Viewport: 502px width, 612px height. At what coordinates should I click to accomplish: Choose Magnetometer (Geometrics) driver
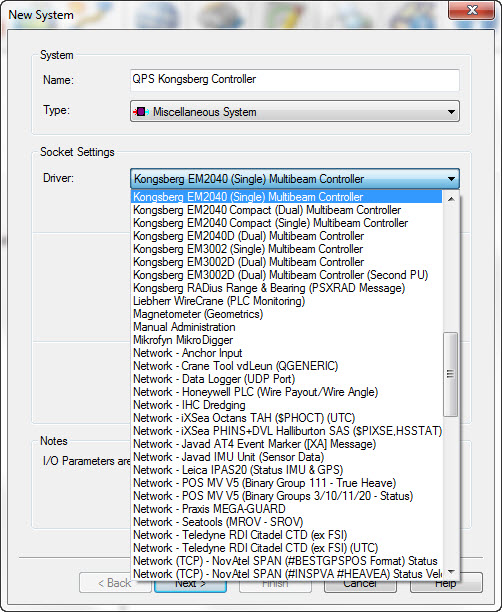[287, 314]
